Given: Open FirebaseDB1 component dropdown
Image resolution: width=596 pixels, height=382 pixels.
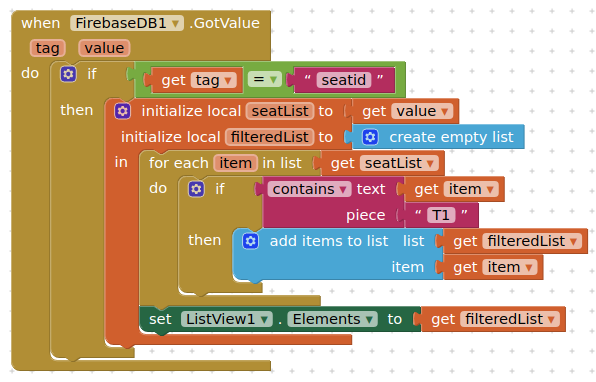Looking at the screenshot, I should click(x=127, y=23).
